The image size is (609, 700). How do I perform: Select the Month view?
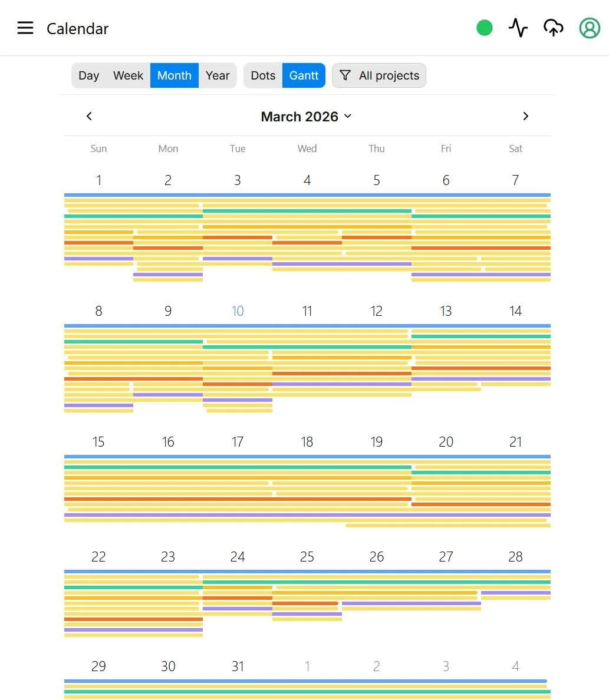click(x=175, y=75)
